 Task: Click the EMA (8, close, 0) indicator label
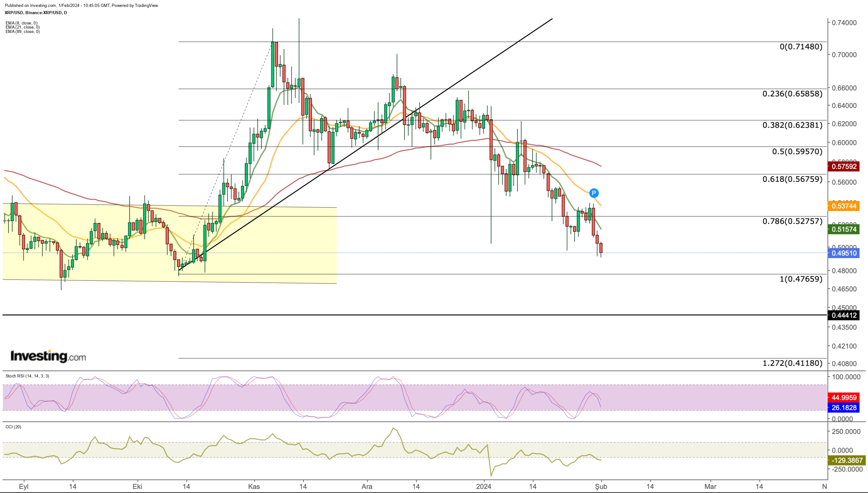pos(21,23)
